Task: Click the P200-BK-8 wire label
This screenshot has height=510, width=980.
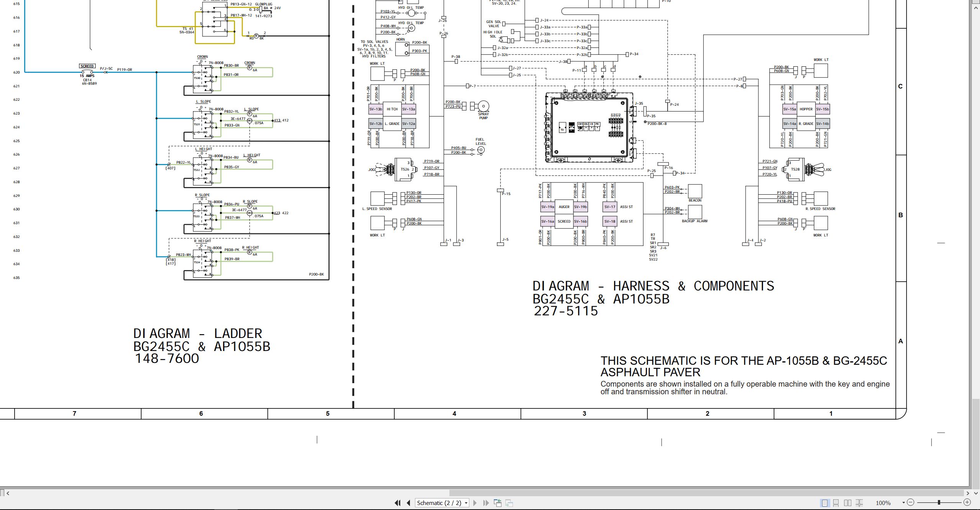Action: pyautogui.click(x=657, y=124)
